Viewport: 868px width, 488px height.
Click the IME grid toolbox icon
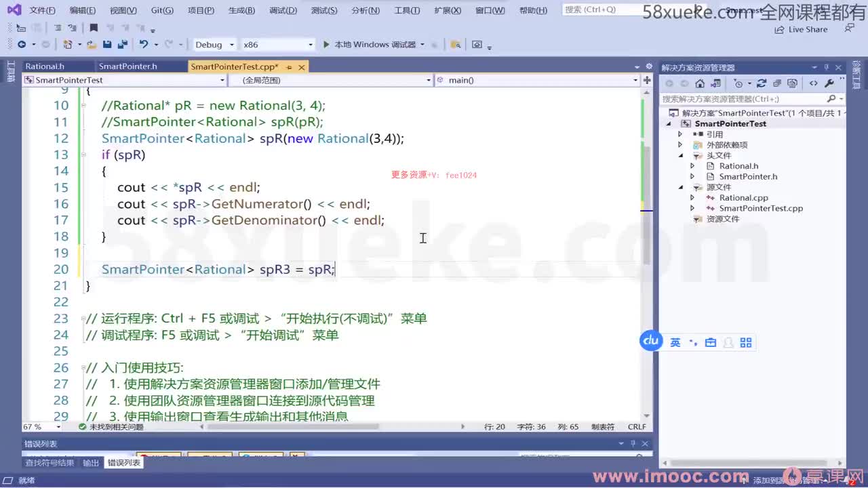[746, 342]
